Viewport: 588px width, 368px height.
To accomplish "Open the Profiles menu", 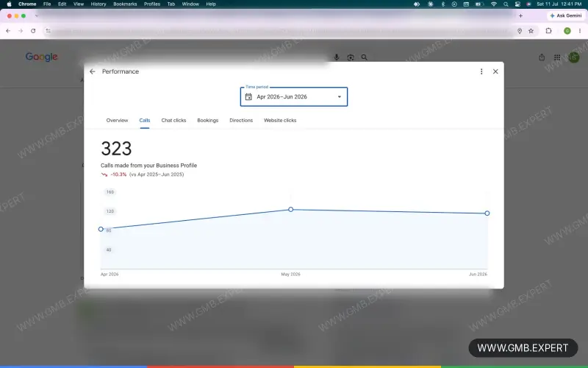I will click(152, 4).
